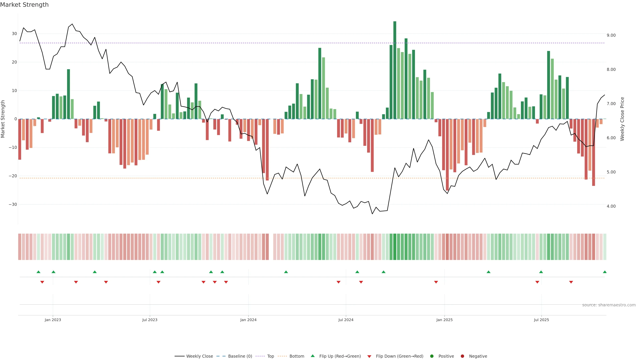Click the first green flip-up triangle marker
The width and height of the screenshot is (644, 362).
click(39, 272)
